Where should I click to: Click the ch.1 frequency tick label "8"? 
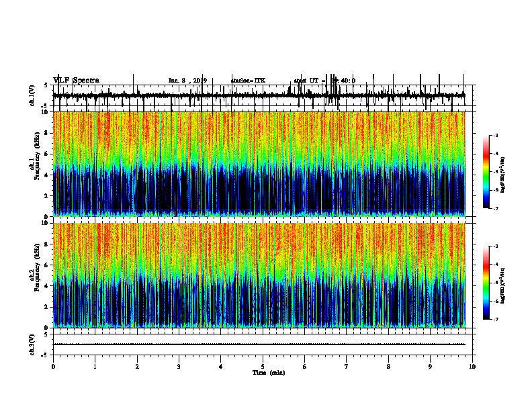46,133
